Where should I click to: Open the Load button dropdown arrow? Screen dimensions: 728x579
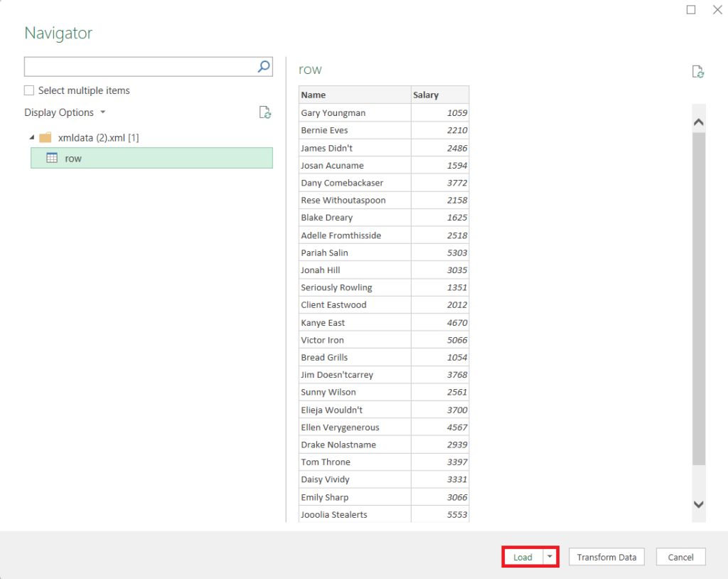[550, 557]
